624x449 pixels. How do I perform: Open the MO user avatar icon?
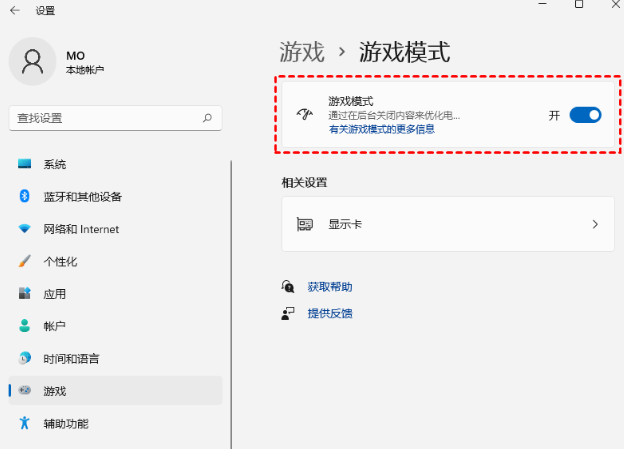coord(33,61)
